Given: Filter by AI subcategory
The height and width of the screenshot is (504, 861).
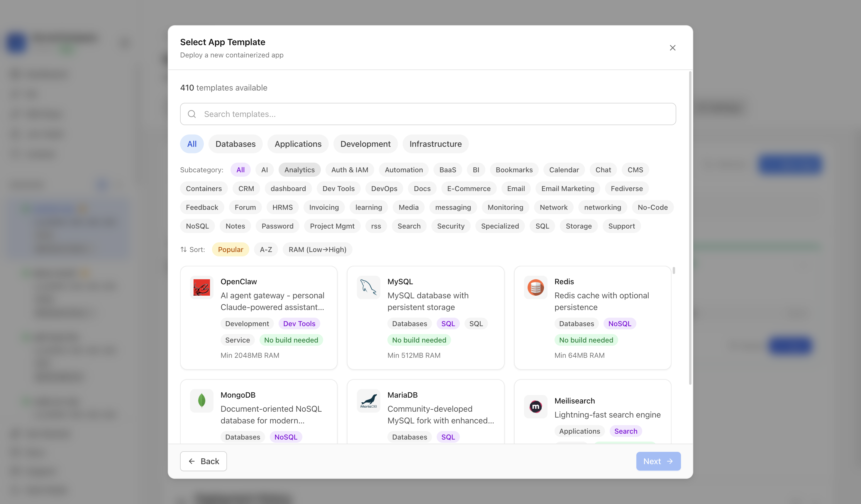Looking at the screenshot, I should pyautogui.click(x=265, y=170).
